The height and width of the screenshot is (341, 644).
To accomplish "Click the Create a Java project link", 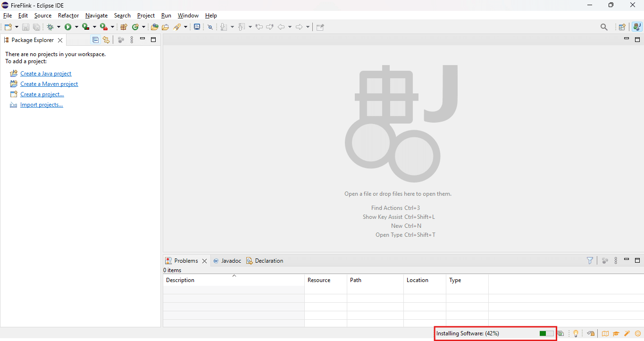I will (46, 74).
